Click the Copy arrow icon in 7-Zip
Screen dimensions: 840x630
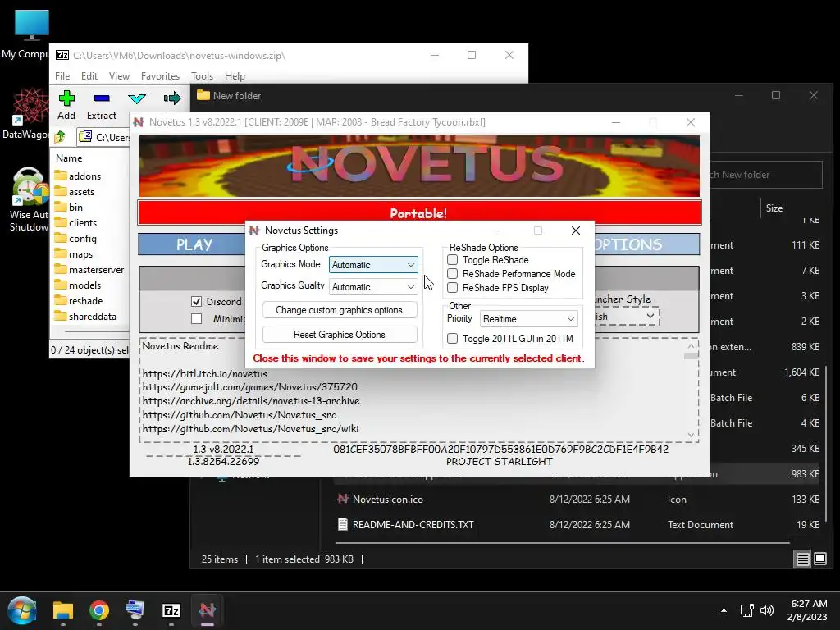coord(172,98)
